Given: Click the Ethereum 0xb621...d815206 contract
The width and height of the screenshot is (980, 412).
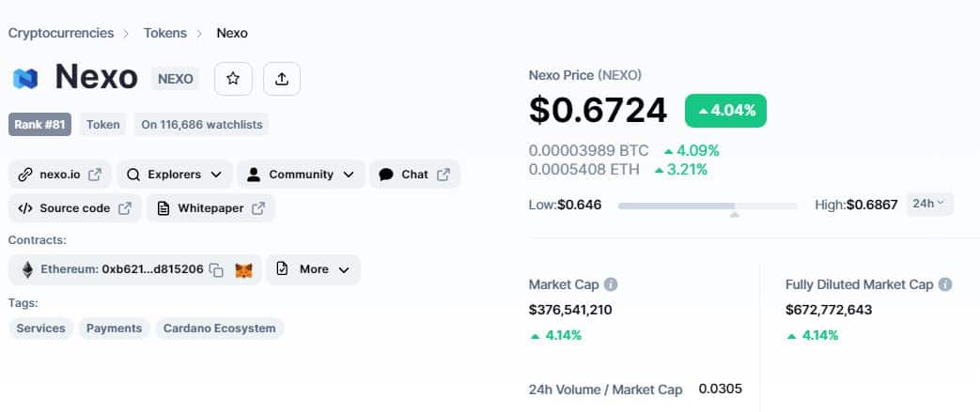Looking at the screenshot, I should [x=135, y=269].
